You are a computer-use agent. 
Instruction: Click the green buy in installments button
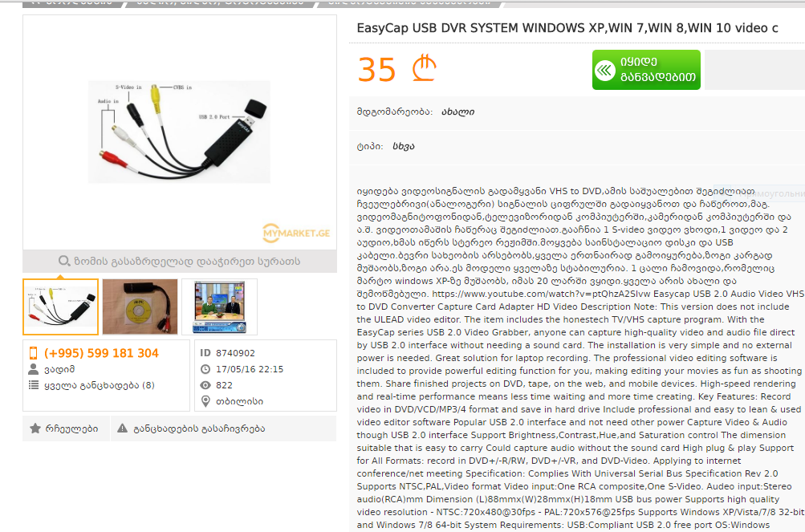(646, 70)
